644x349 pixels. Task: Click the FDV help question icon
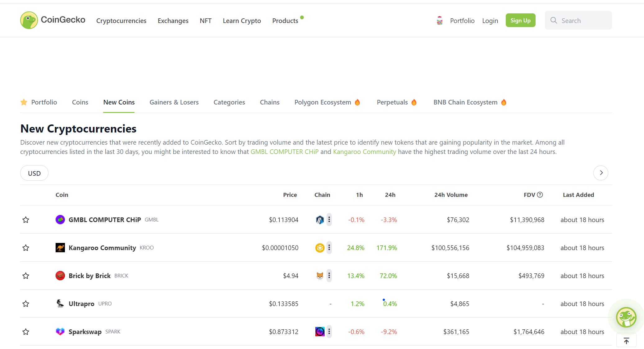pyautogui.click(x=540, y=195)
